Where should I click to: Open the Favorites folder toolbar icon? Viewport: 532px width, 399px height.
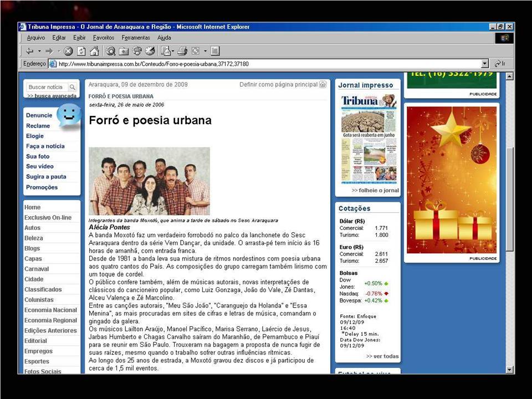(124, 51)
